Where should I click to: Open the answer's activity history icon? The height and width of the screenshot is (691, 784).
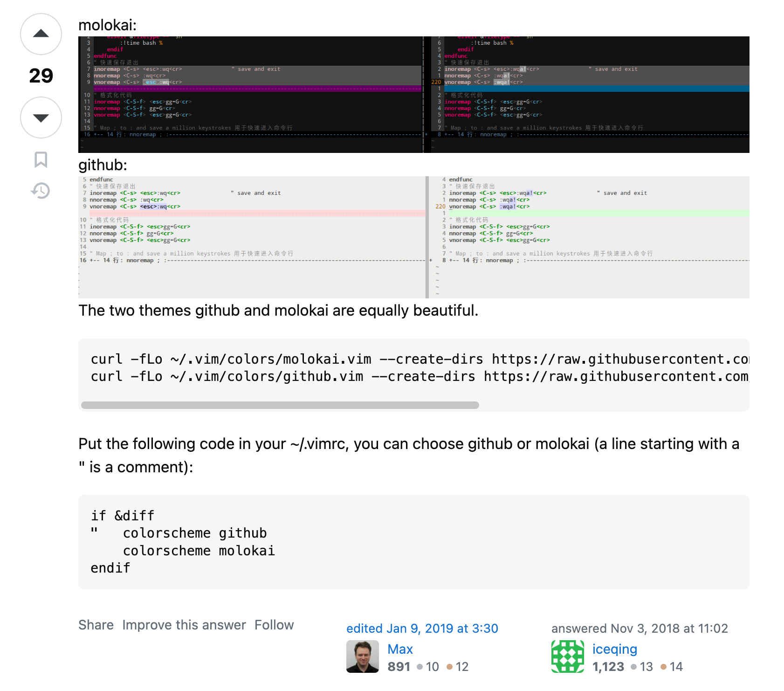coord(41,190)
